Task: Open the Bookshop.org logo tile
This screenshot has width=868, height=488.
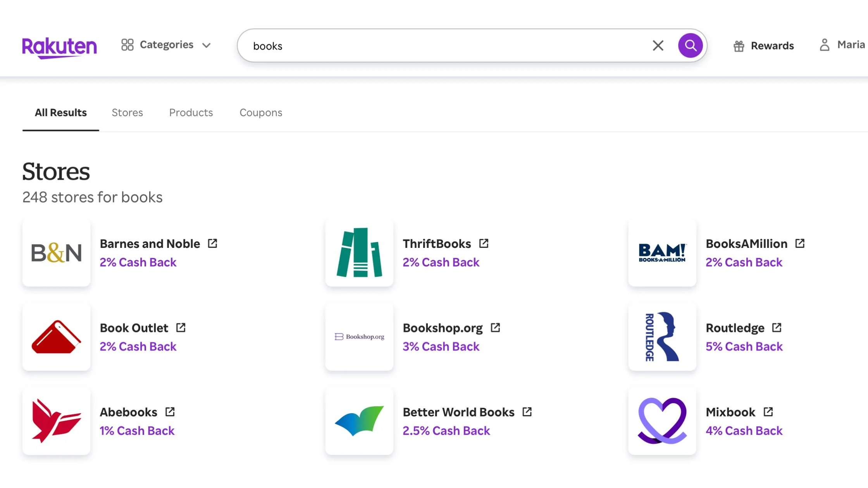Action: pyautogui.click(x=360, y=337)
